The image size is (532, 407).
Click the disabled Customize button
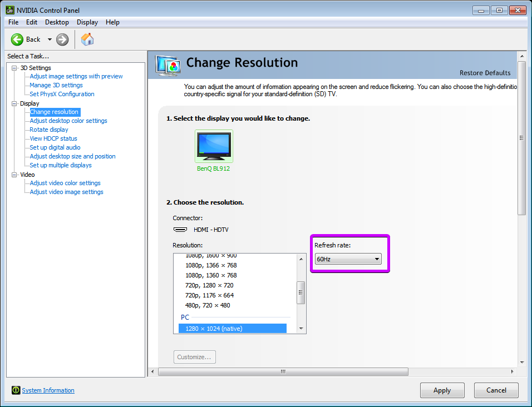[x=194, y=357]
